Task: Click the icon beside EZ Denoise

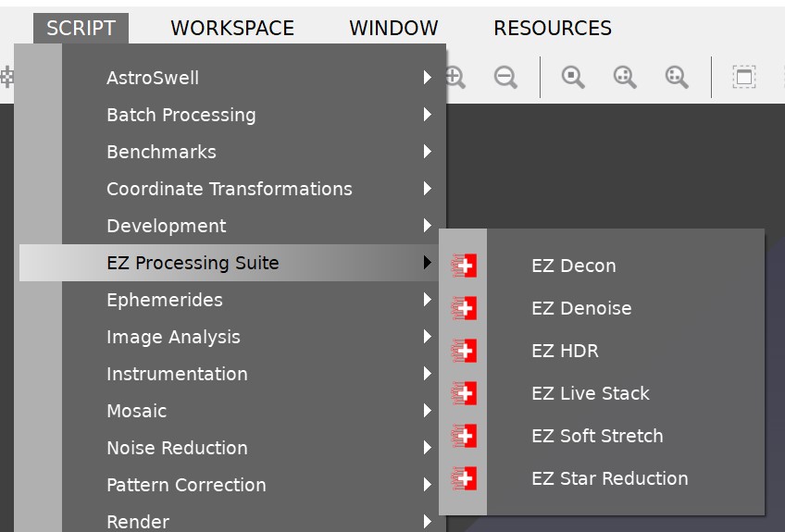Action: [464, 308]
